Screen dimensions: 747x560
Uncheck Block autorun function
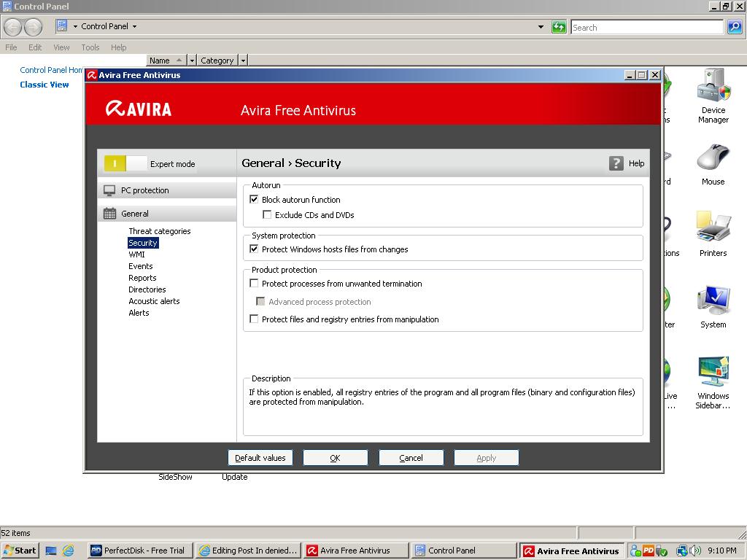(x=254, y=200)
